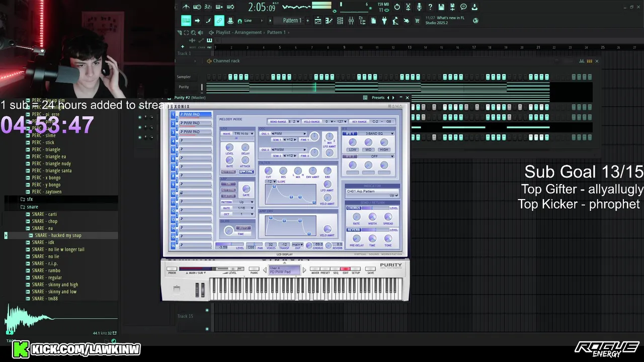
Task: Adjust the Purity master LEVEL slider
Action: click(230, 269)
